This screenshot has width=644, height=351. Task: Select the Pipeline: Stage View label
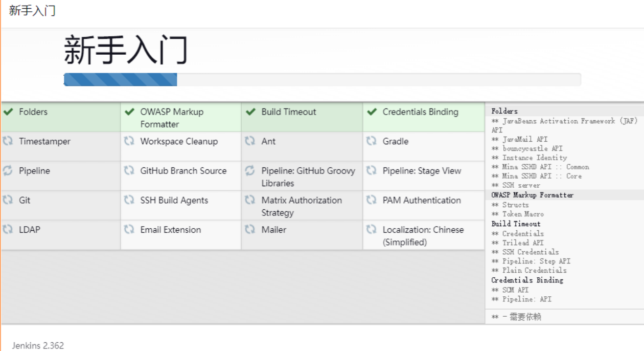point(422,171)
